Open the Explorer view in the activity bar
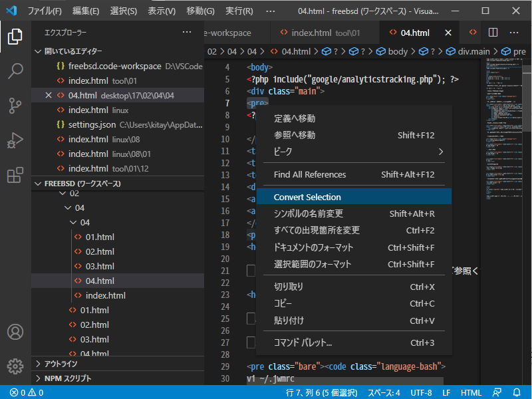This screenshot has height=399, width=532. tap(15, 37)
